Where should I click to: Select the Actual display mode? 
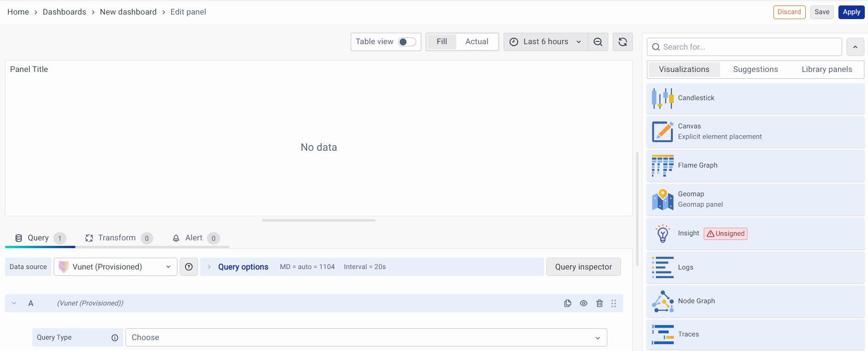[x=476, y=42]
